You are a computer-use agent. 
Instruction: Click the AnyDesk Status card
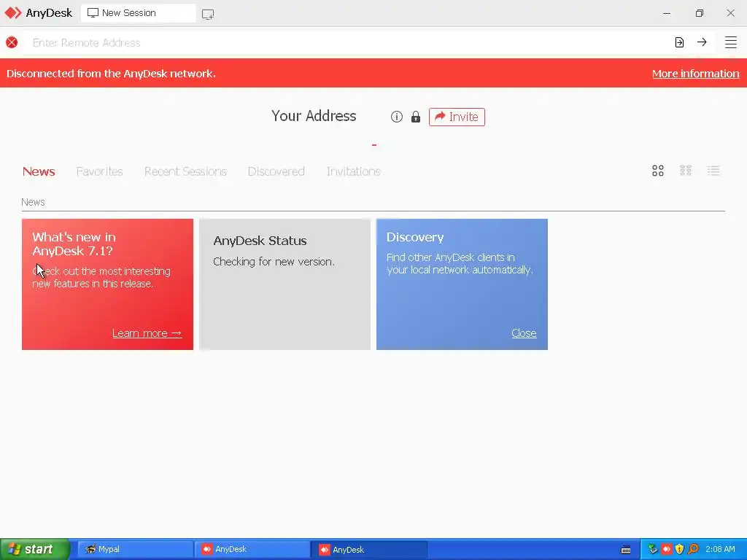pos(285,284)
